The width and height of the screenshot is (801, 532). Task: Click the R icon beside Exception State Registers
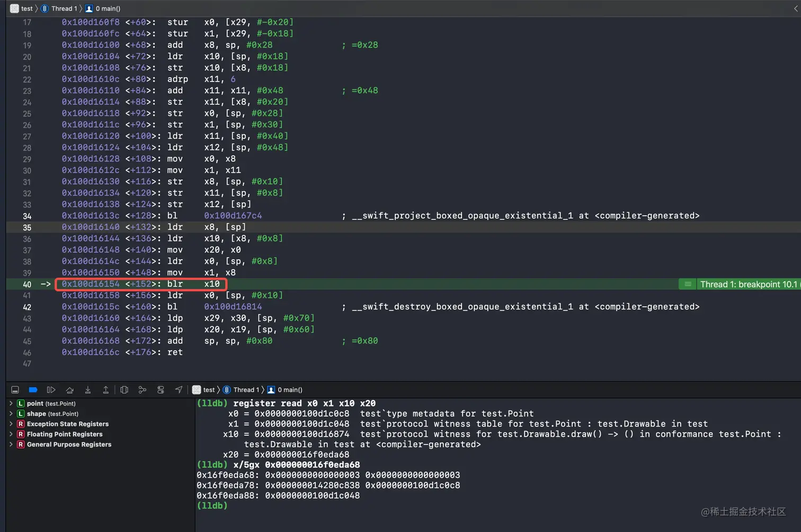pyautogui.click(x=21, y=424)
